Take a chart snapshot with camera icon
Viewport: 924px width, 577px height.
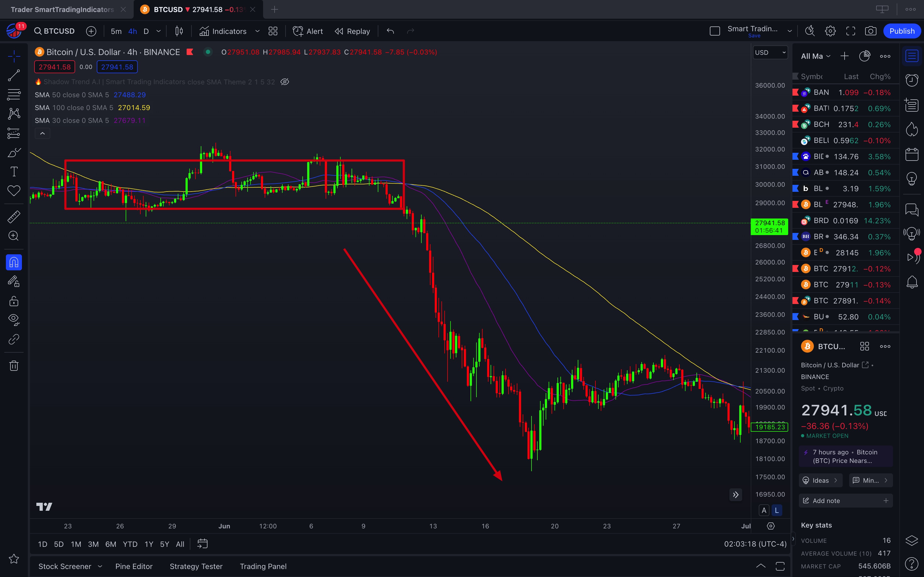pyautogui.click(x=871, y=31)
